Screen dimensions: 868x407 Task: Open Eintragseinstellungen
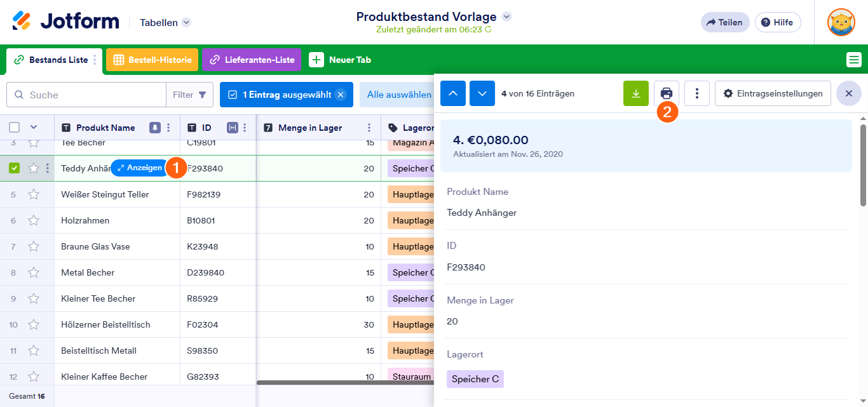tap(773, 93)
